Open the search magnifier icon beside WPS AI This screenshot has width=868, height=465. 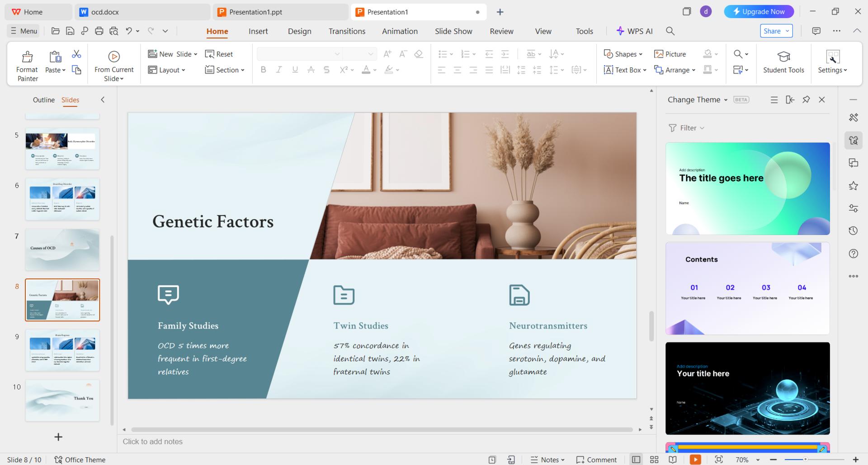(x=670, y=31)
